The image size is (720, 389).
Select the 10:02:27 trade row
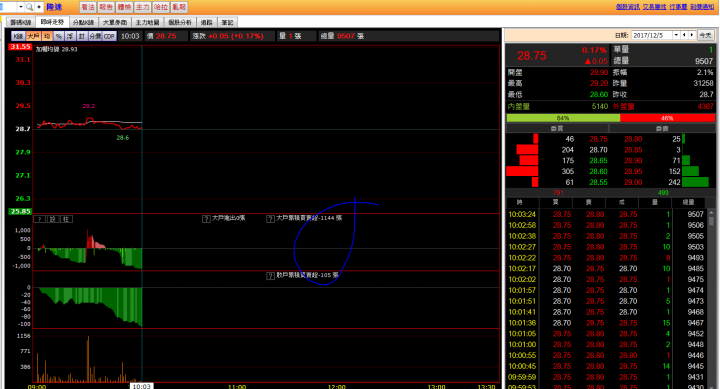(606, 247)
